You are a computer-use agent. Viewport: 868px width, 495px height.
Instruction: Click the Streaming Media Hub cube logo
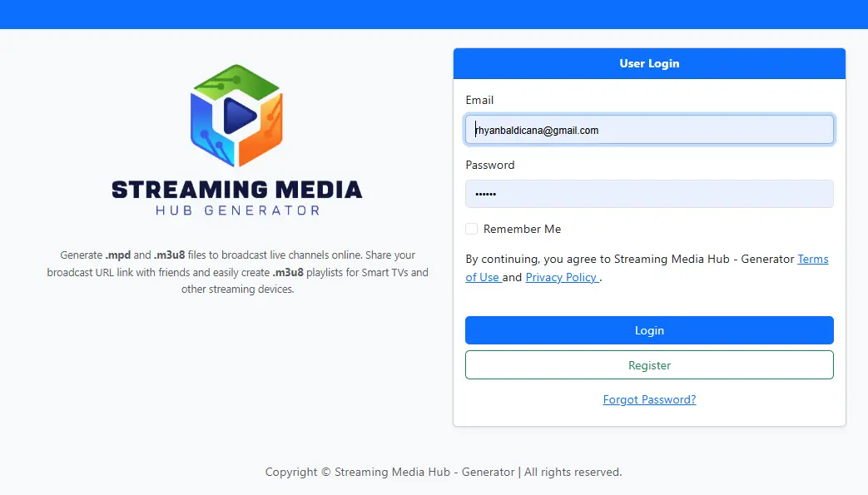click(237, 115)
